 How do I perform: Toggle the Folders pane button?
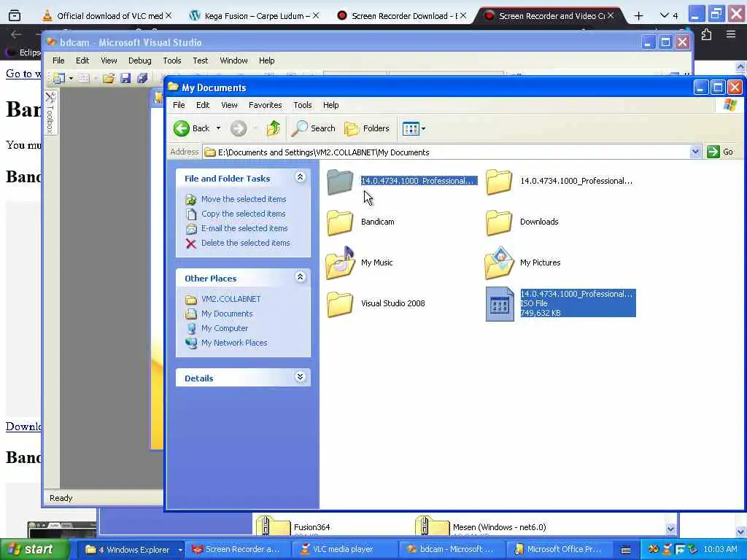coord(367,128)
